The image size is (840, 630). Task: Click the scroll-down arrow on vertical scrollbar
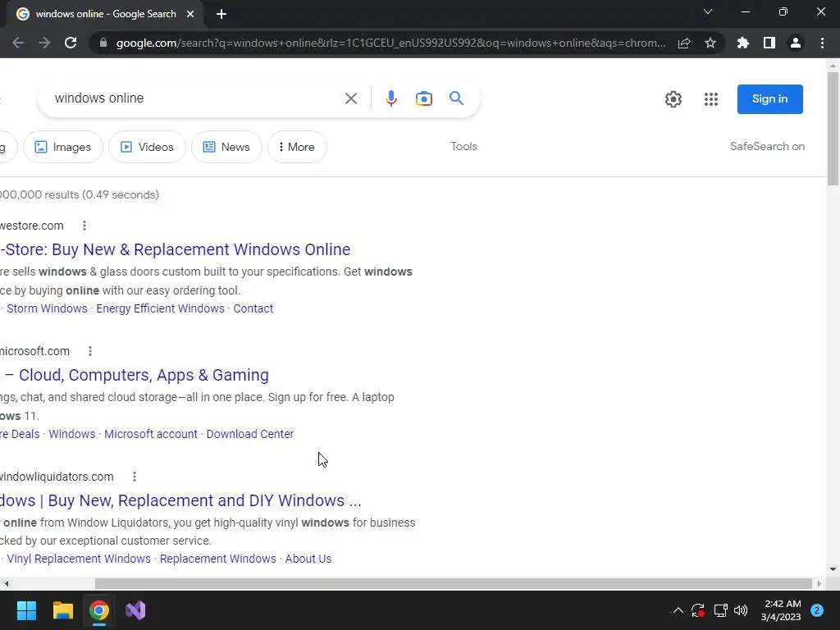click(x=833, y=569)
